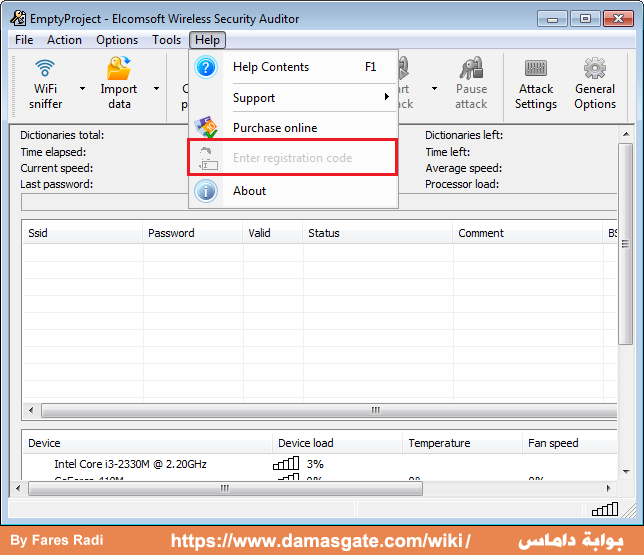Sort table by Ssid column header
The width and height of the screenshot is (644, 555).
point(82,233)
